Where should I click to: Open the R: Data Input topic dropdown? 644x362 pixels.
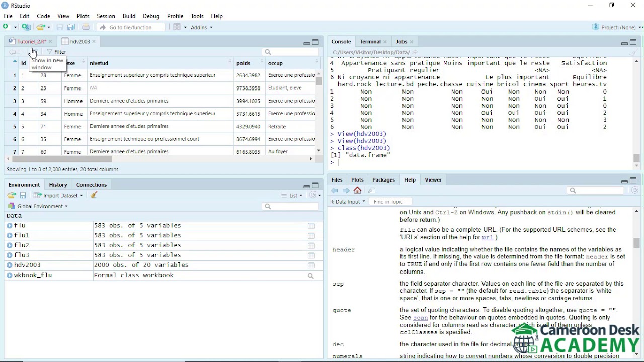(x=348, y=202)
